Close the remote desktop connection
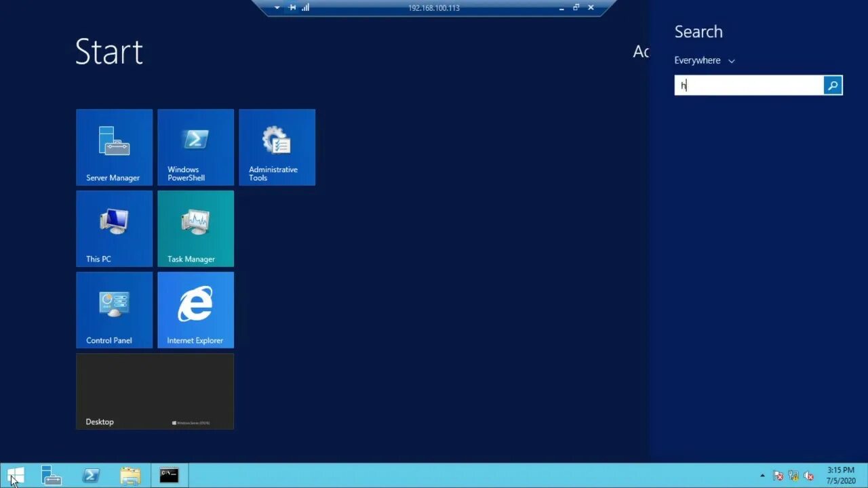868x488 pixels. coord(591,7)
